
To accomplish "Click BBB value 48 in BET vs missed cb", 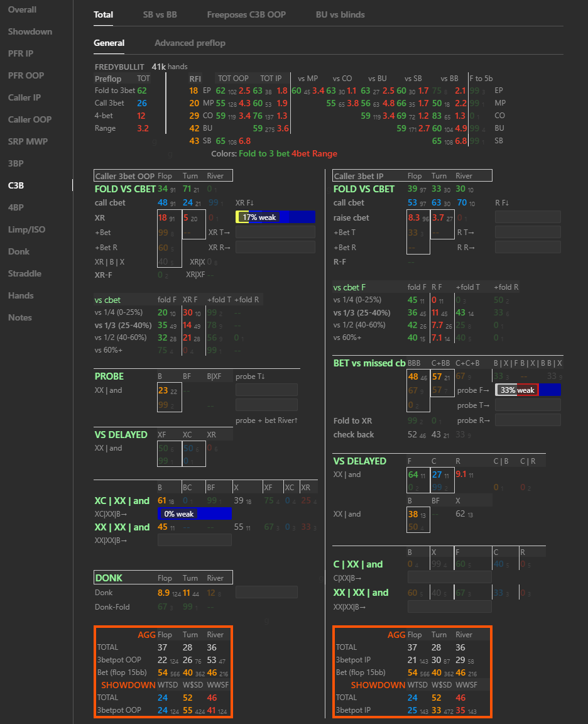I will (x=413, y=377).
